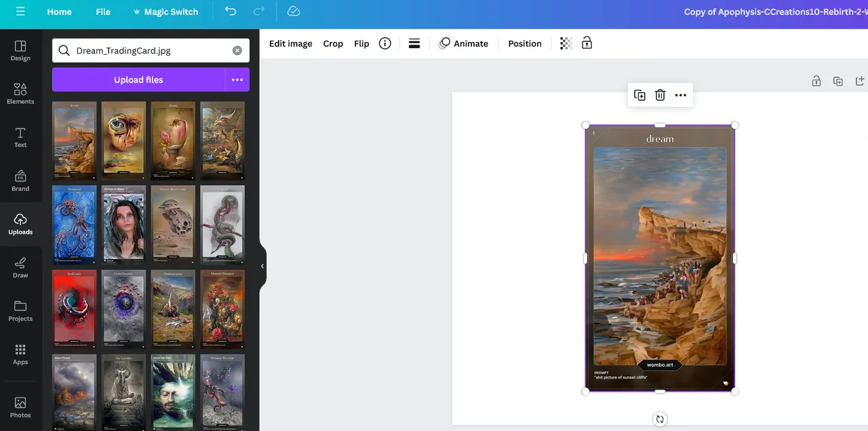Select the Monster Bouquet card thumbnail
Image resolution: width=868 pixels, height=431 pixels.
click(x=222, y=309)
